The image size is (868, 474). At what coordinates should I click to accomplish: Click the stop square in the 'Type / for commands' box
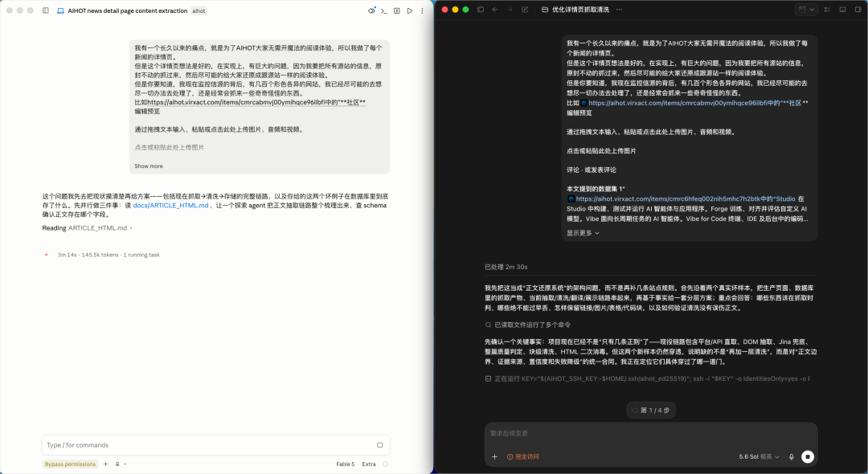coord(379,445)
